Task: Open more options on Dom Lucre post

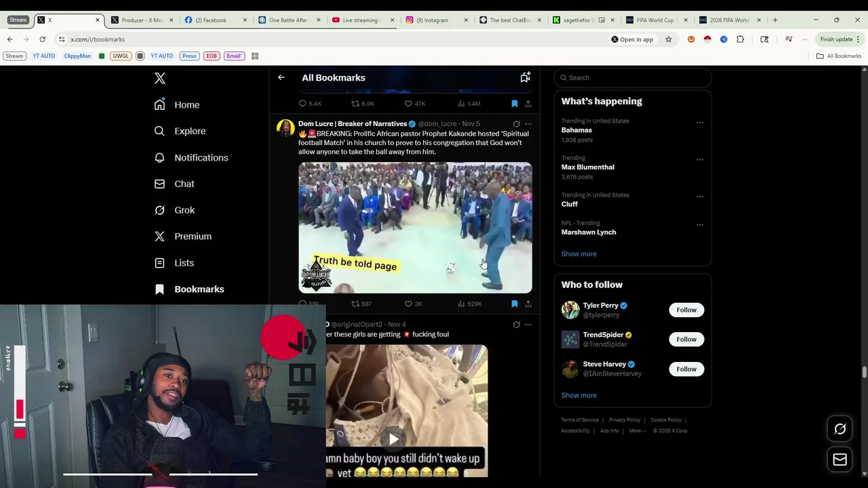Action: tap(528, 124)
